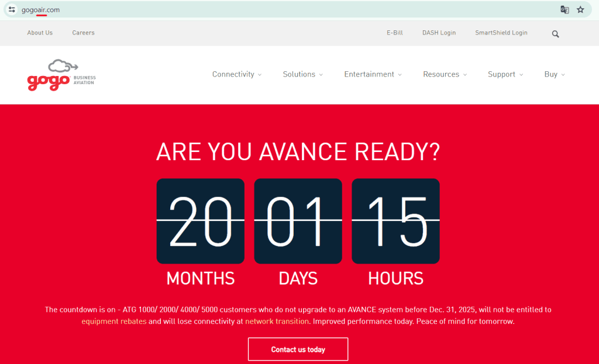This screenshot has height=364, width=599.
Task: Expand the chevron next to Connectivity
Action: pyautogui.click(x=260, y=75)
